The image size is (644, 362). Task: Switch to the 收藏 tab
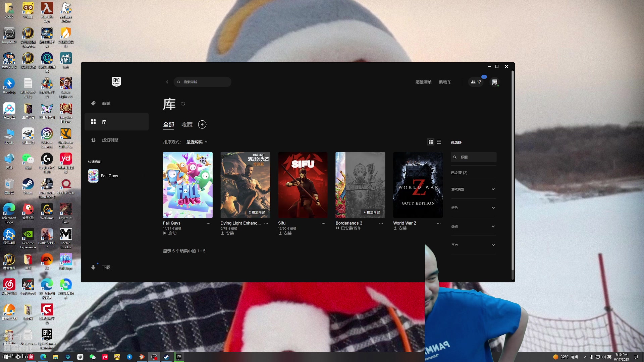pyautogui.click(x=187, y=125)
